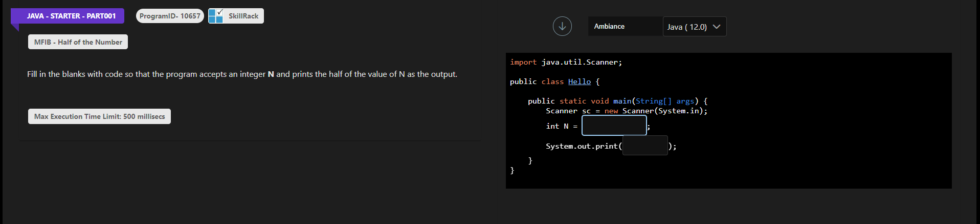Click the 'String[] args' parameter text
The width and height of the screenshot is (980, 224).
pyautogui.click(x=664, y=101)
